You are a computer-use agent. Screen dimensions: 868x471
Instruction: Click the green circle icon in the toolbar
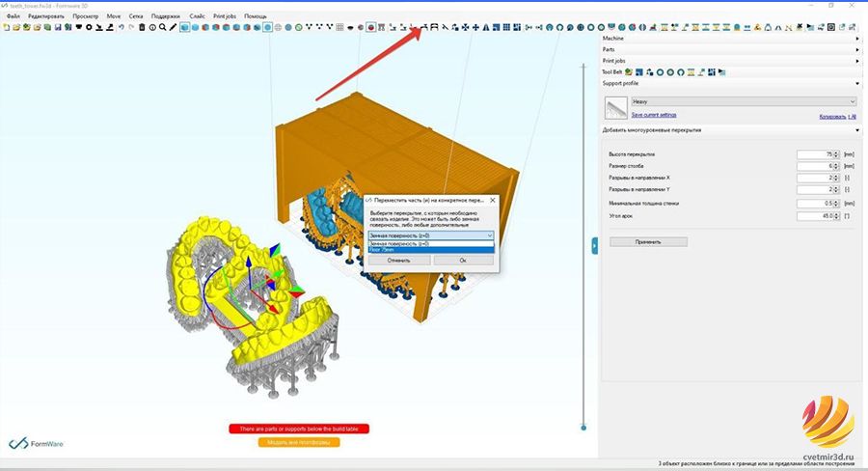[x=299, y=27]
